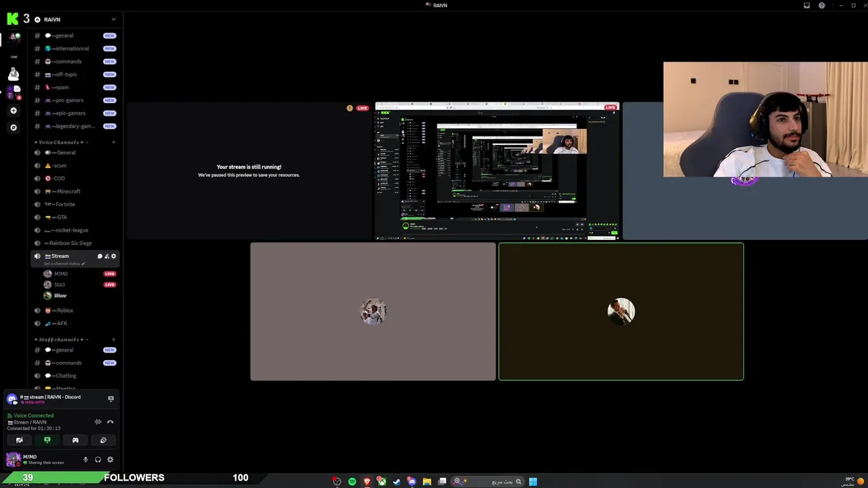Viewport: 868px width, 488px height.
Task: Open Brave browser from taskbar
Action: pos(367,481)
